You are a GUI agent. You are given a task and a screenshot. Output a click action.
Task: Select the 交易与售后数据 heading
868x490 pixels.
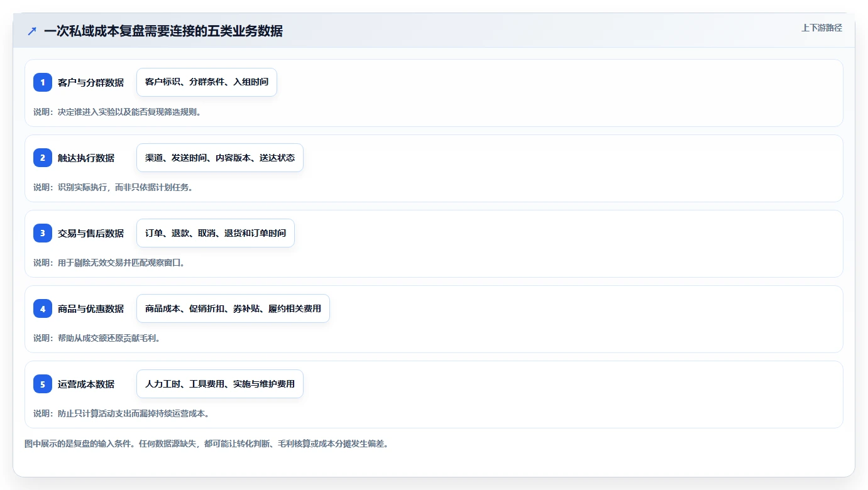91,233
